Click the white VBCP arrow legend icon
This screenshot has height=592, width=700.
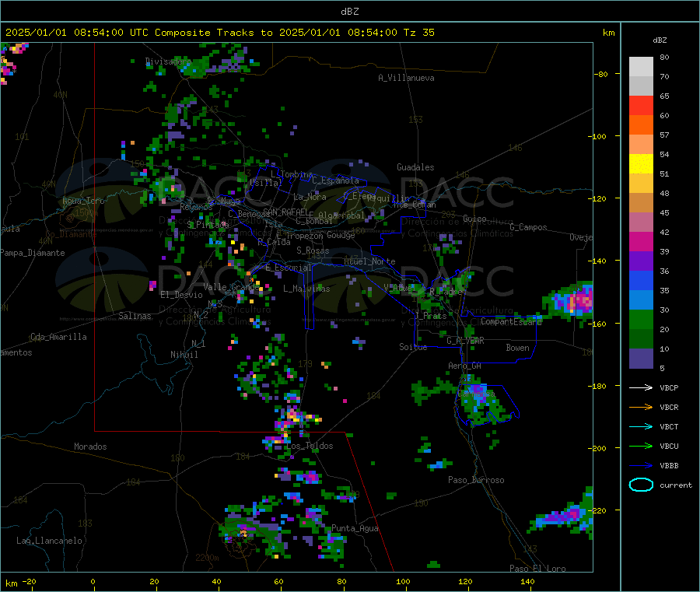coord(641,387)
